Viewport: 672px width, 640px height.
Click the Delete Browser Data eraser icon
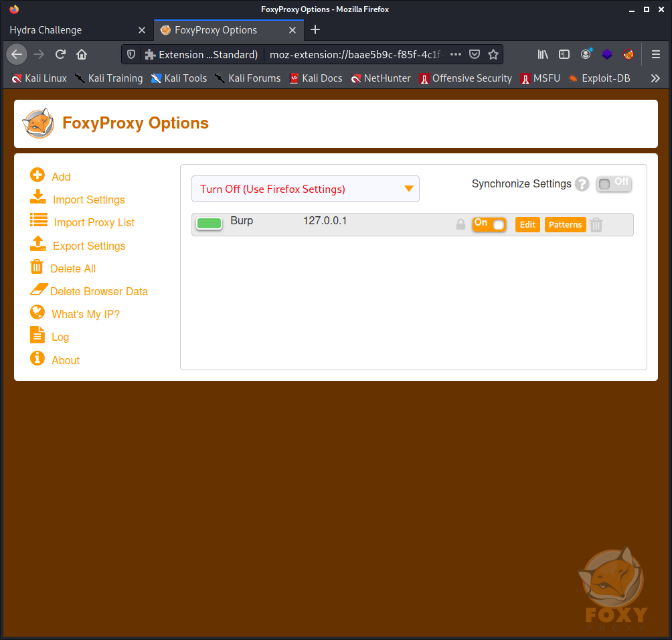click(x=39, y=289)
